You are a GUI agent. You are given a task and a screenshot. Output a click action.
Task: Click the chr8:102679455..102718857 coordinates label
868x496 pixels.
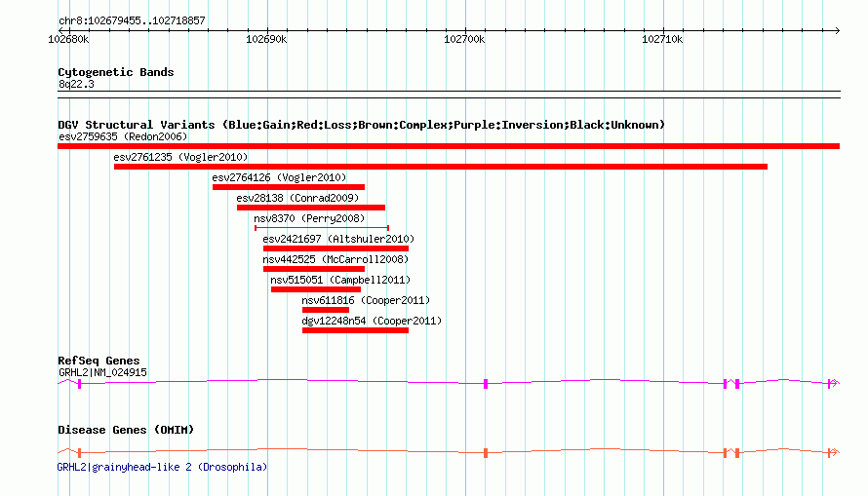pos(132,20)
